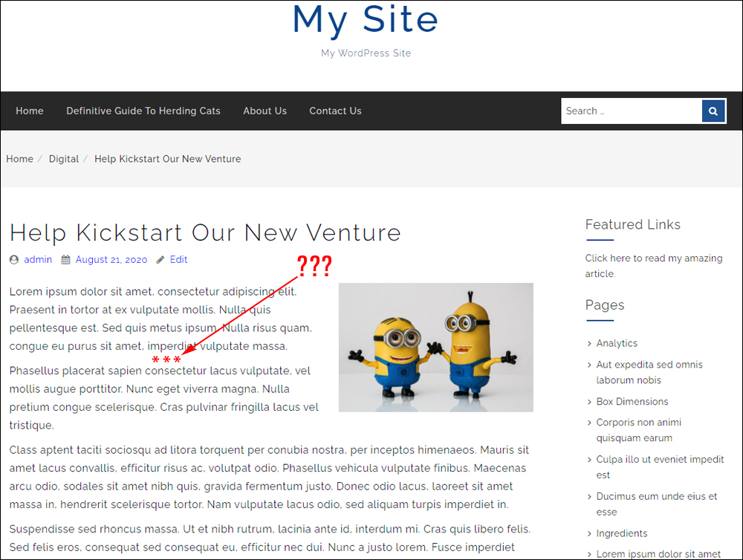Click the August 21, 2020 date link
The height and width of the screenshot is (560, 743).
pyautogui.click(x=111, y=260)
